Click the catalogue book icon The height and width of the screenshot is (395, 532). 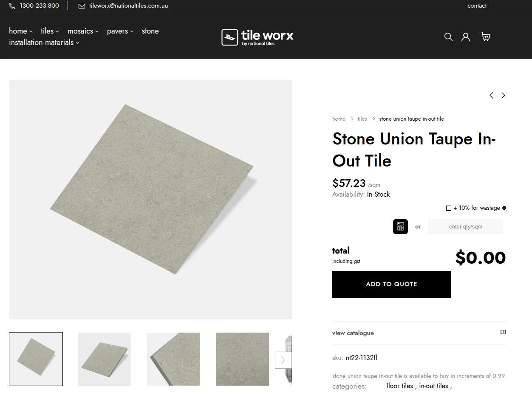(x=503, y=332)
